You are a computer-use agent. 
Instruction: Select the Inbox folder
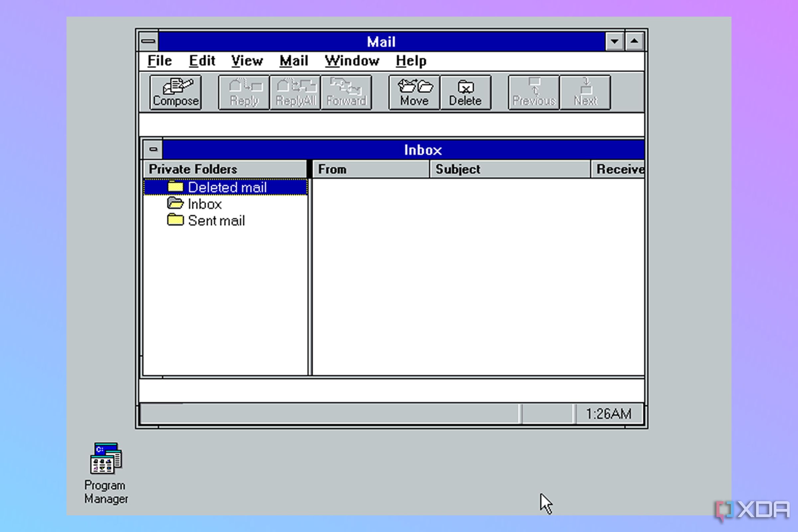[x=203, y=203]
